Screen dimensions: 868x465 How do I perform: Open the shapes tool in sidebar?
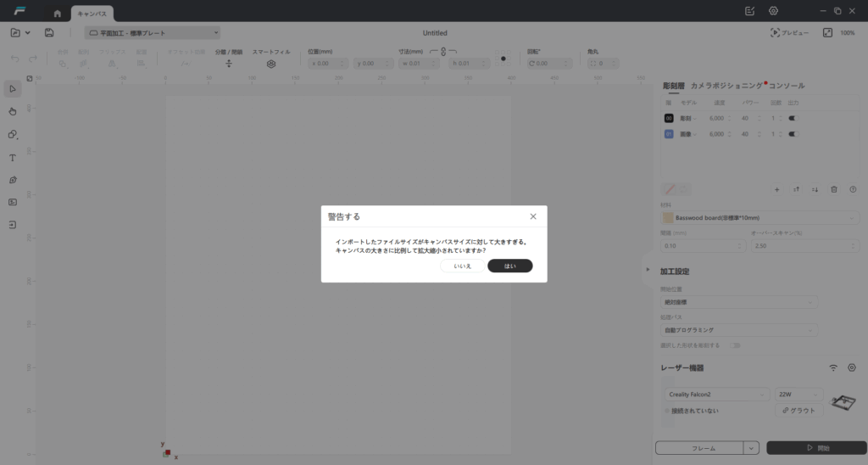pos(13,134)
